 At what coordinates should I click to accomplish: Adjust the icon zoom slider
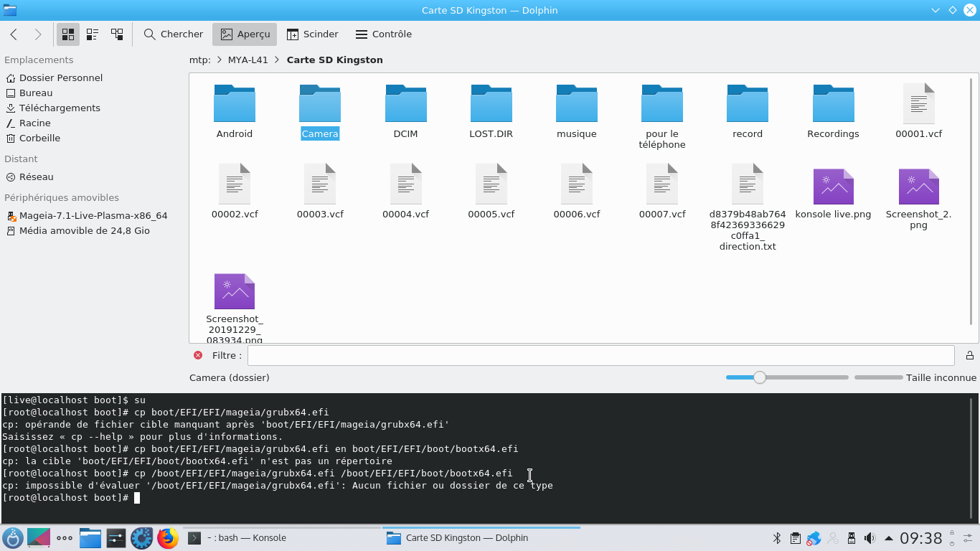pos(787,377)
